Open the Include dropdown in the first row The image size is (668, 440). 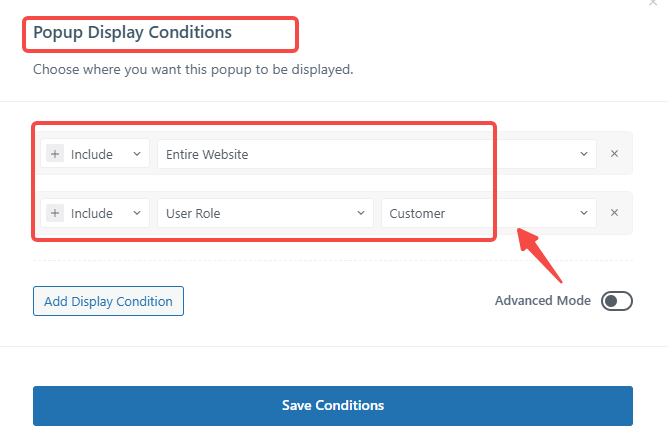(x=104, y=155)
